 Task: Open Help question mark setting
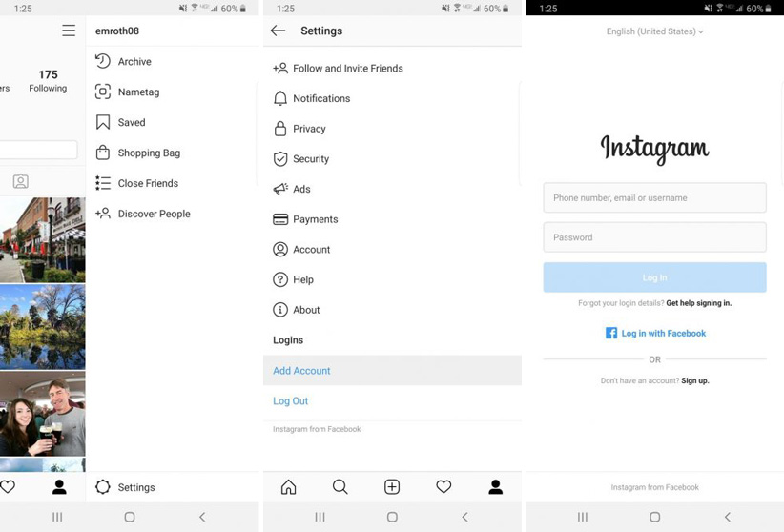click(x=392, y=279)
